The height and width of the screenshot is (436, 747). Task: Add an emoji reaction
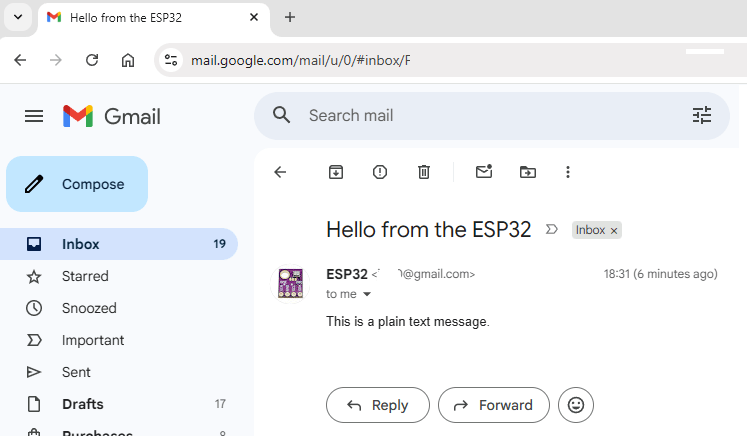coord(575,405)
